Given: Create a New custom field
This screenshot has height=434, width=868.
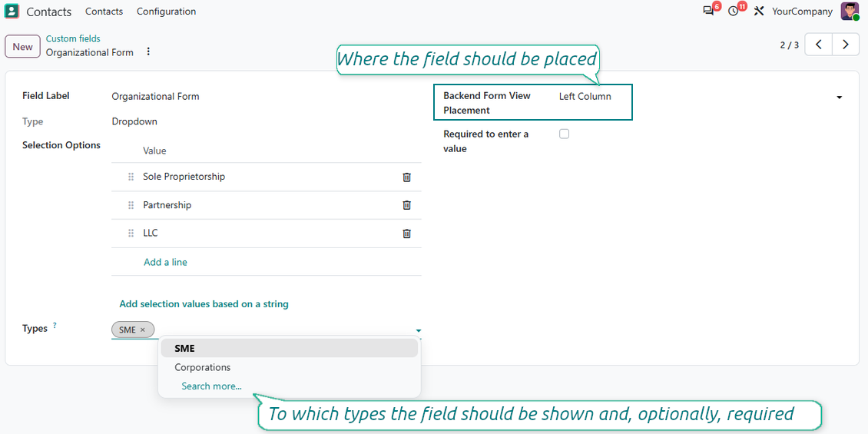Looking at the screenshot, I should point(23,47).
